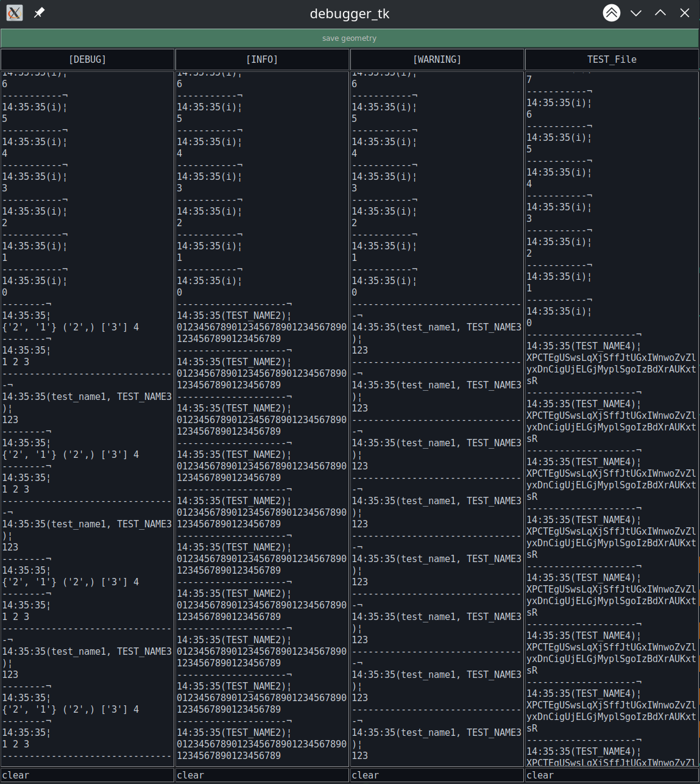The height and width of the screenshot is (784, 700).
Task: Open the X window menu icon
Action: point(15,13)
